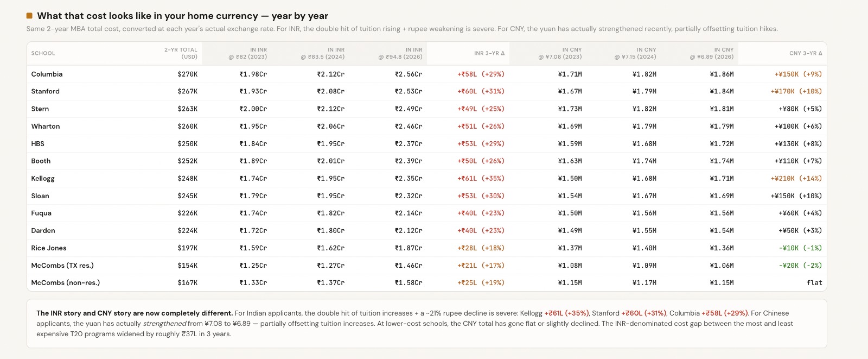
Task: Click the "What that cost looks like" heading
Action: tap(182, 16)
